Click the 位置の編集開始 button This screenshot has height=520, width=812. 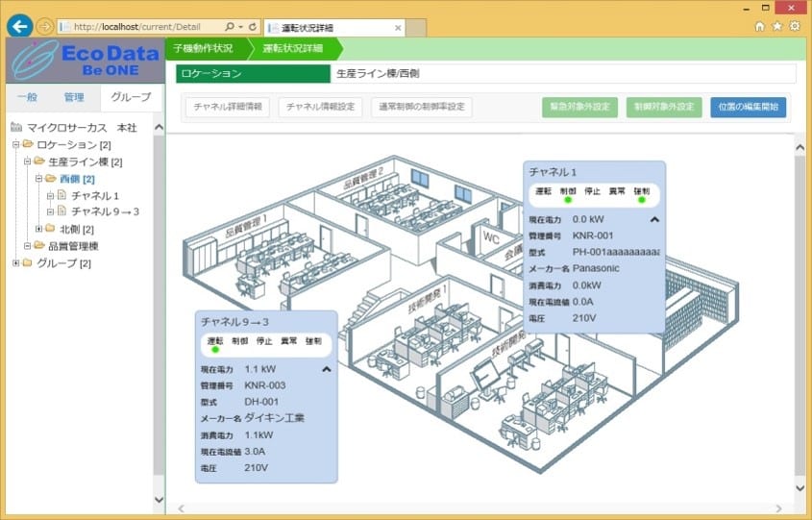click(x=748, y=107)
